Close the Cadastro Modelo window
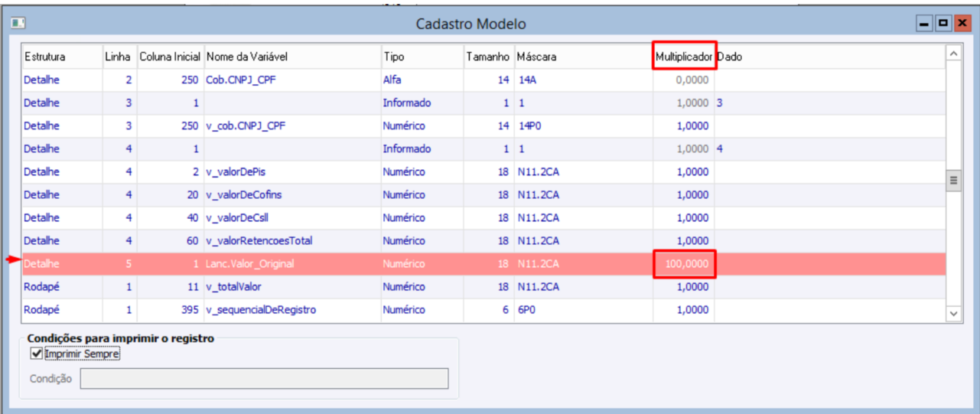This screenshot has height=414, width=980. 962,24
